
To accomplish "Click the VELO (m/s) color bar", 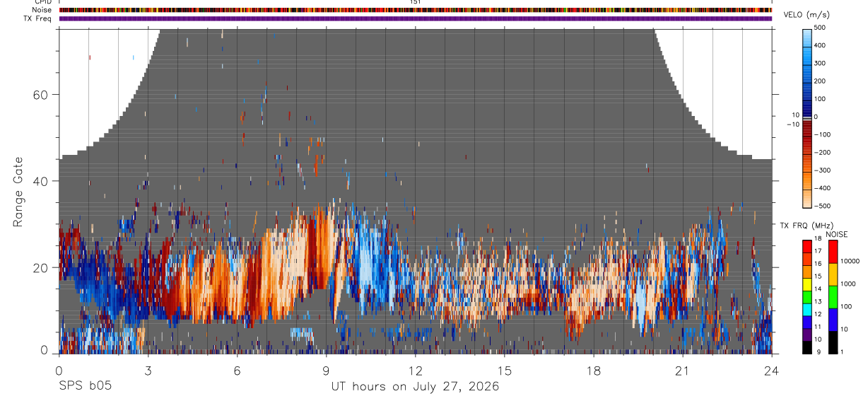I will pos(807,117).
